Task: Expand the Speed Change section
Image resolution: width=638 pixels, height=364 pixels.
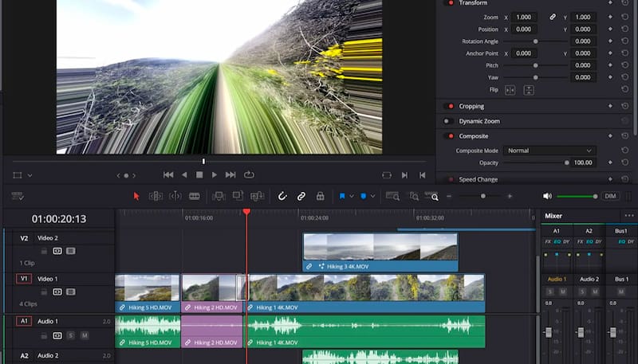Action: (478, 179)
